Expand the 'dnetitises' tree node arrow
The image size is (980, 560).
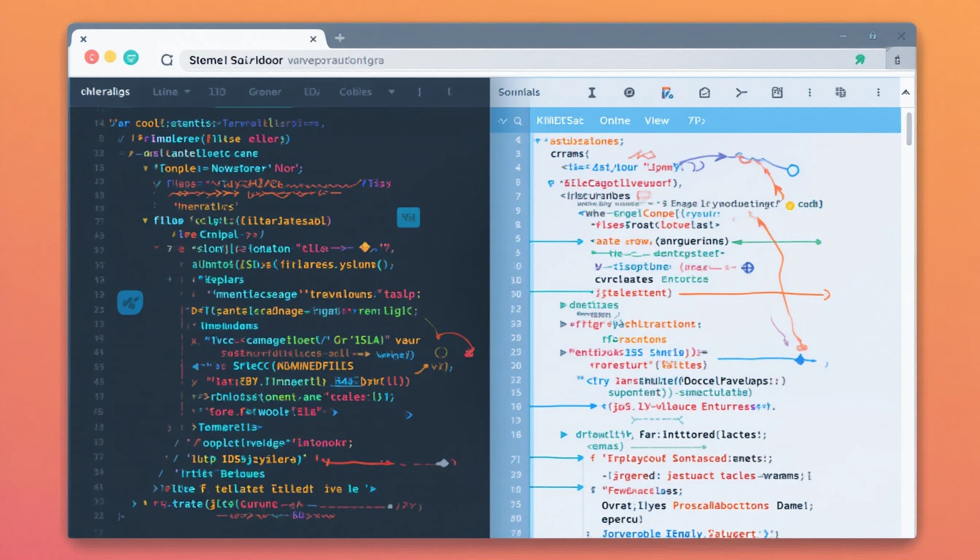tap(563, 306)
